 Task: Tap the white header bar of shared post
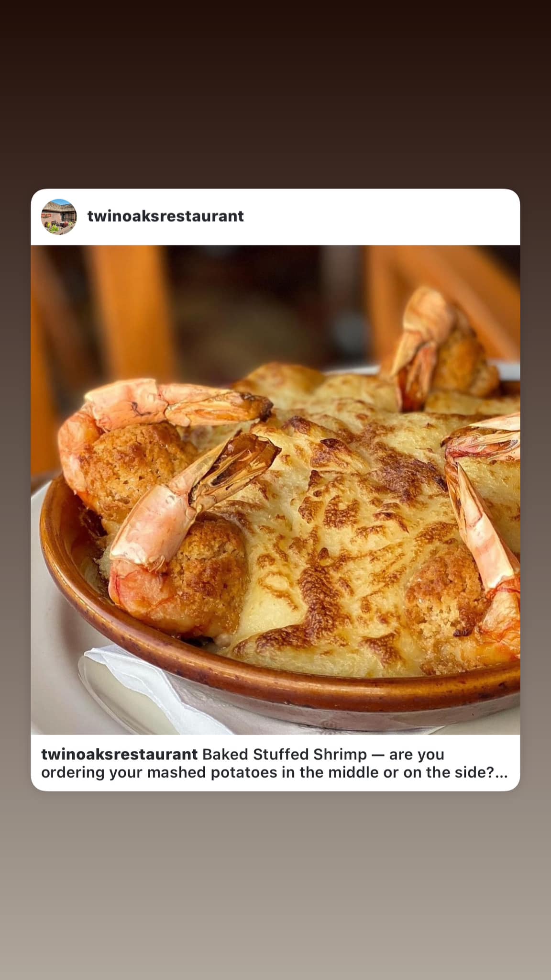(x=275, y=217)
